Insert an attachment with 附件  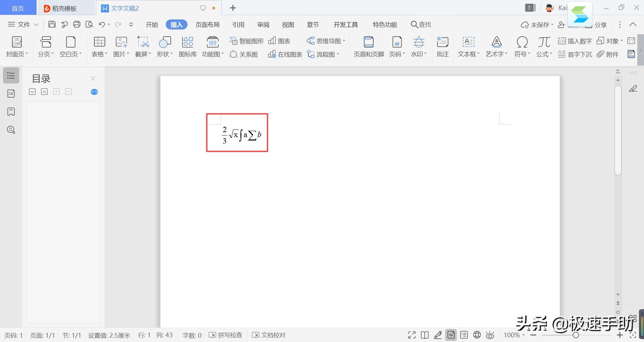coord(608,54)
